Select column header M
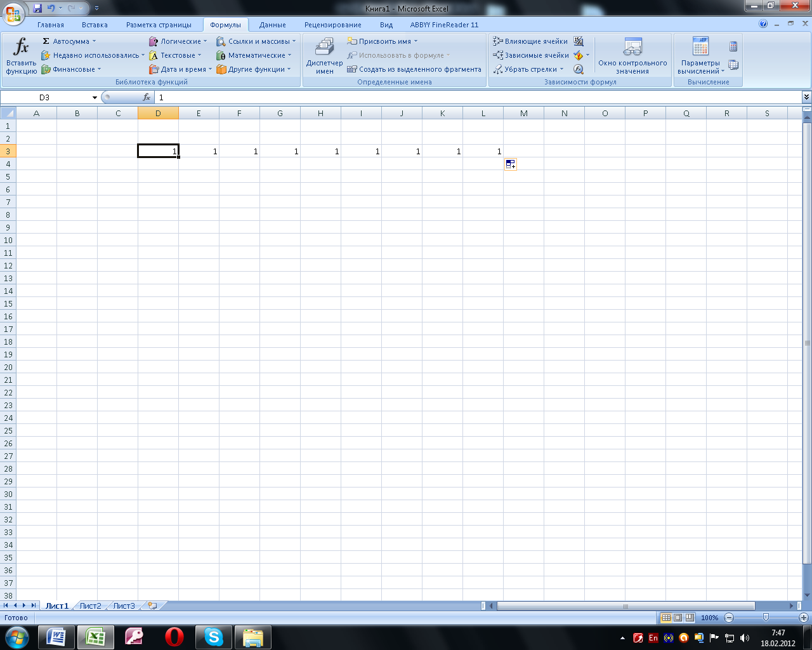Image resolution: width=812 pixels, height=650 pixels. point(523,113)
